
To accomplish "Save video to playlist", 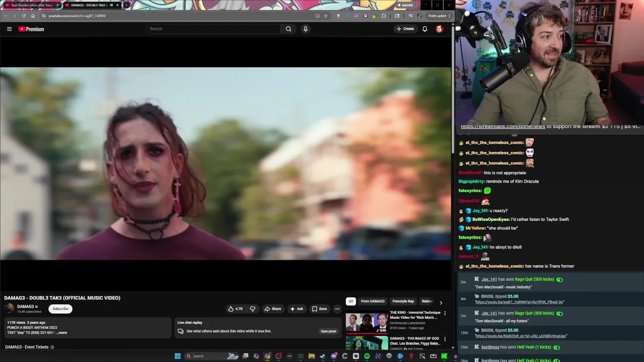I will [x=319, y=309].
